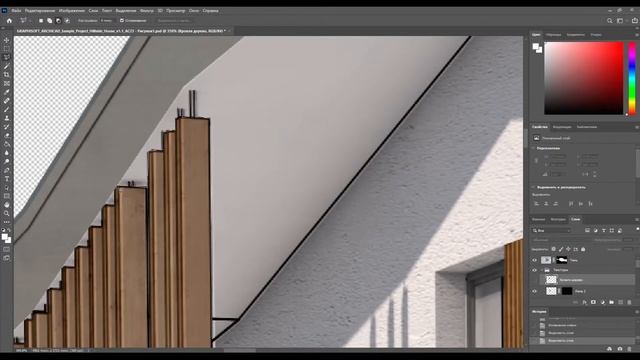Open the Layers panel menu

click(x=637, y=220)
